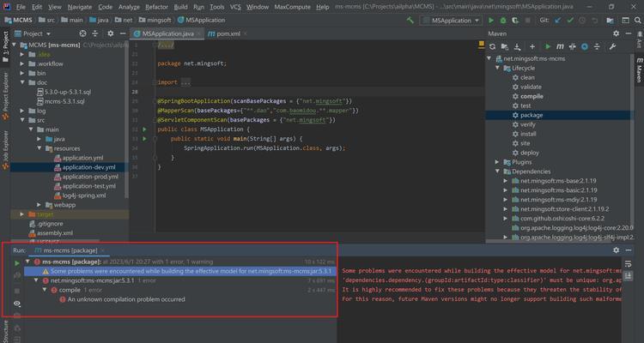Click the Project panel vertical scrollbar

pos(126,119)
